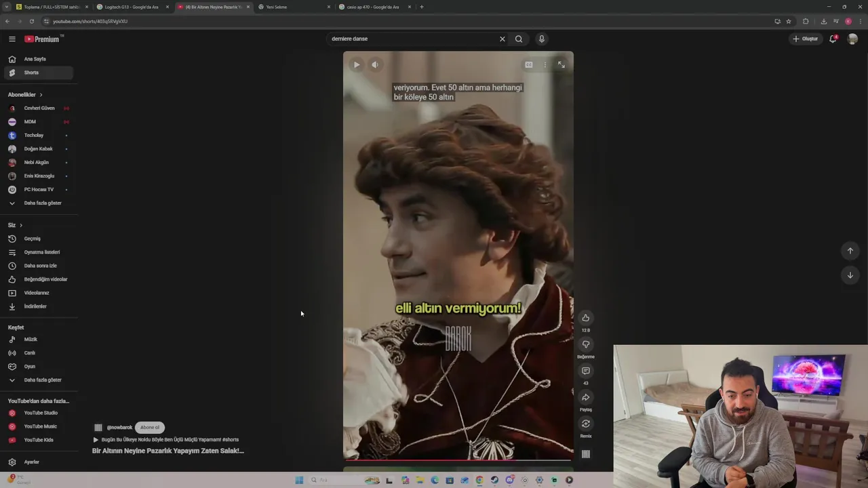Open MDM subscription channel
Viewport: 868px width, 488px height.
click(39, 122)
